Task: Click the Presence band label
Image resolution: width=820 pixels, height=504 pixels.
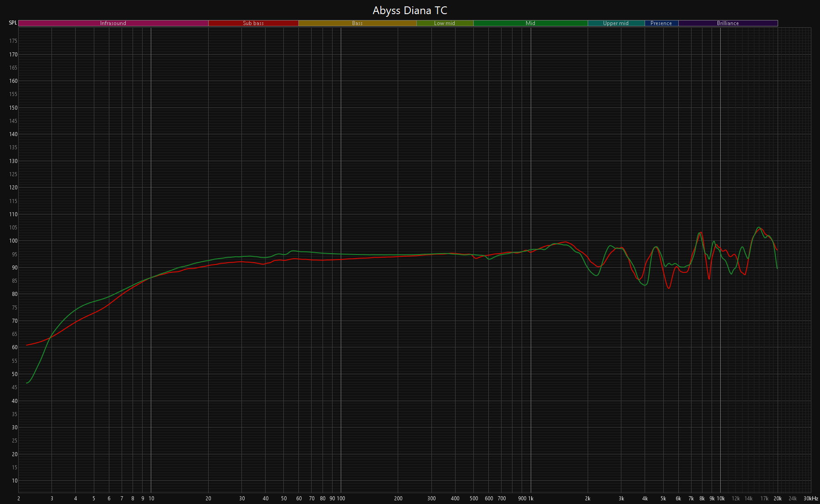Action: click(x=661, y=23)
